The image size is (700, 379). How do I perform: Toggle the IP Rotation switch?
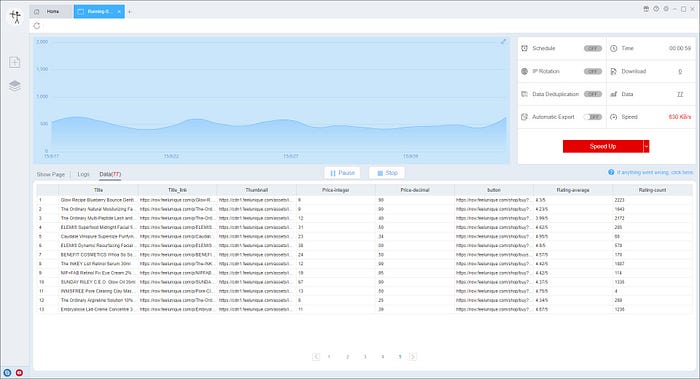pos(593,71)
